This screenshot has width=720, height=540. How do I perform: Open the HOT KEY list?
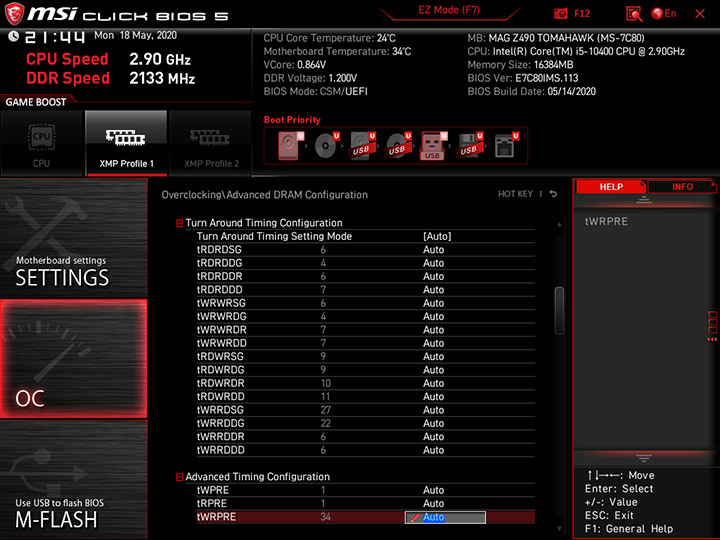click(x=515, y=194)
